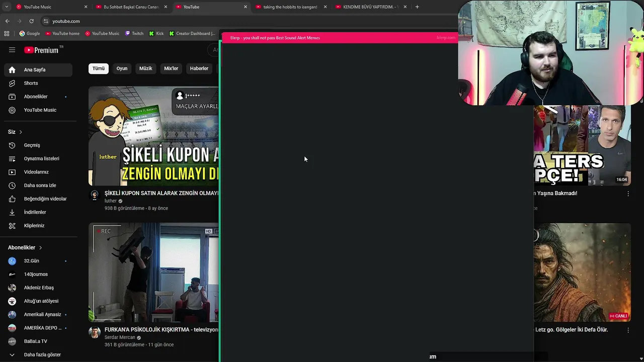This screenshot has height=362, width=644.
Task: Select the Mix'ler filter chip
Action: (x=171, y=68)
